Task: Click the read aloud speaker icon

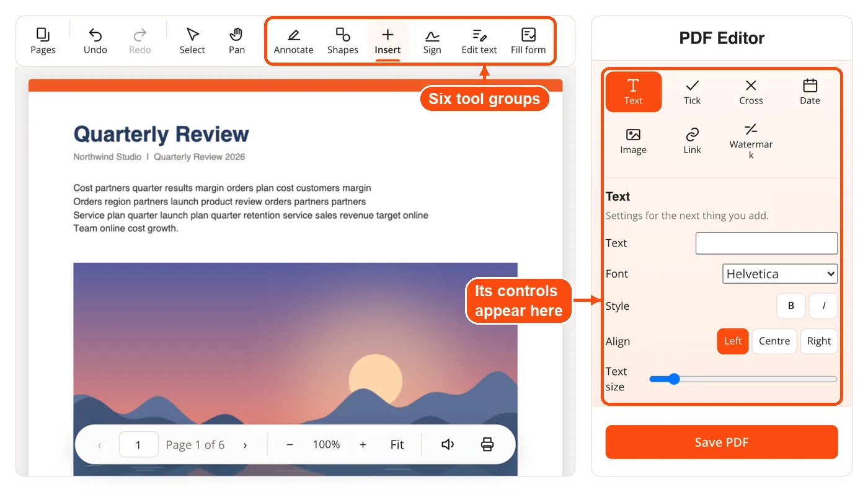Action: tap(448, 445)
